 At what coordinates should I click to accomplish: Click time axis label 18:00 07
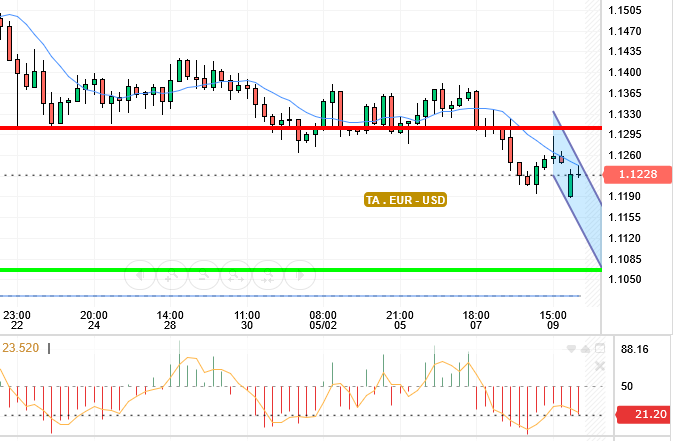pyautogui.click(x=476, y=320)
